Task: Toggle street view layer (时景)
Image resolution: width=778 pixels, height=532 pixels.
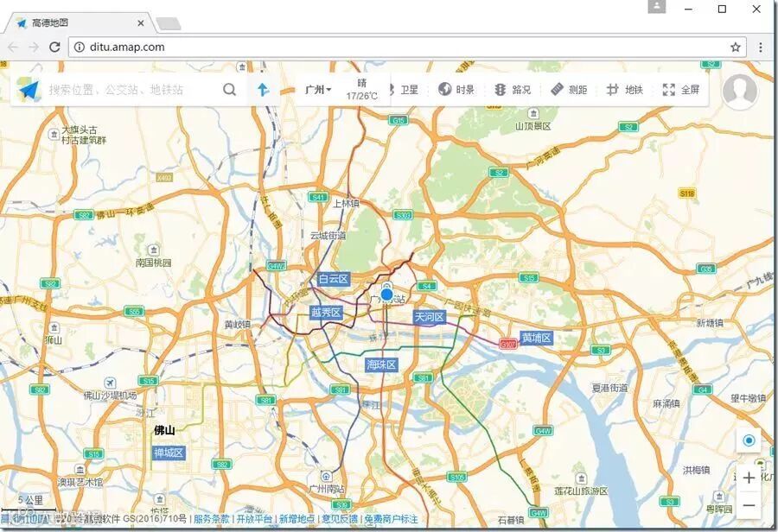Action: tap(456, 89)
